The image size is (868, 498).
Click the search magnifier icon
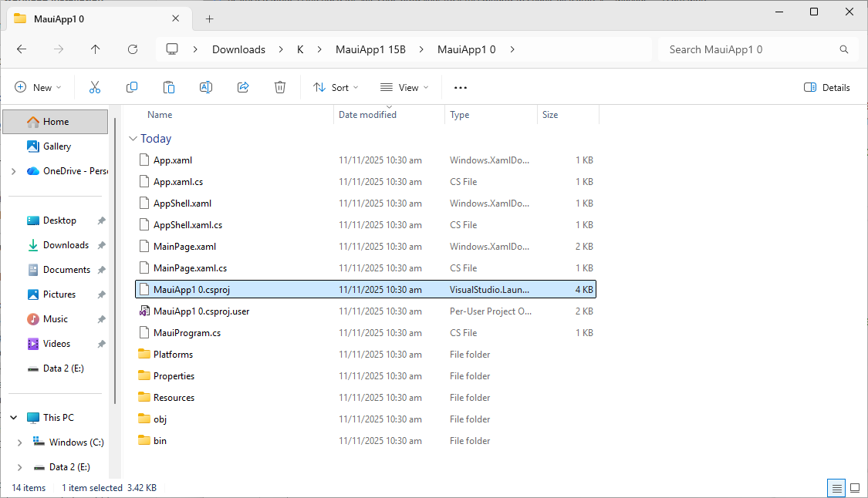click(843, 49)
